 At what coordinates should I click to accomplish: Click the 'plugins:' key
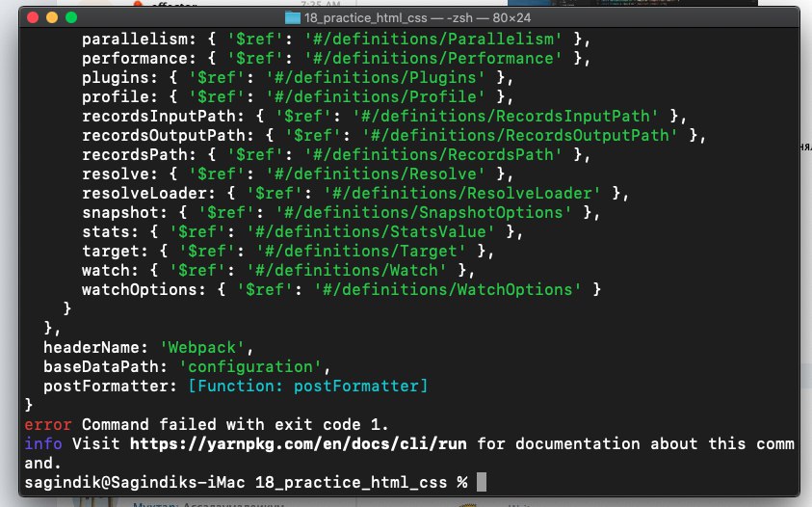tap(119, 78)
